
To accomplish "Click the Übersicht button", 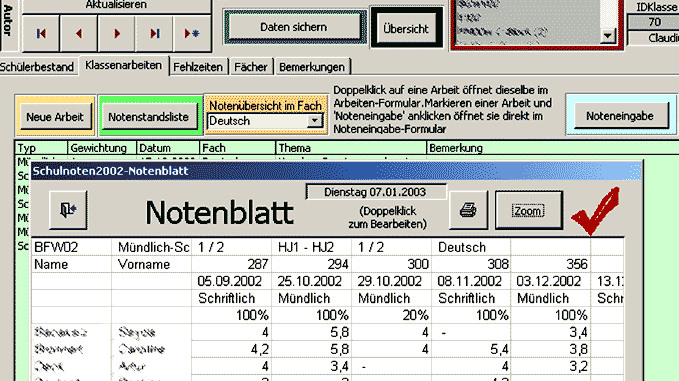I will pyautogui.click(x=406, y=29).
